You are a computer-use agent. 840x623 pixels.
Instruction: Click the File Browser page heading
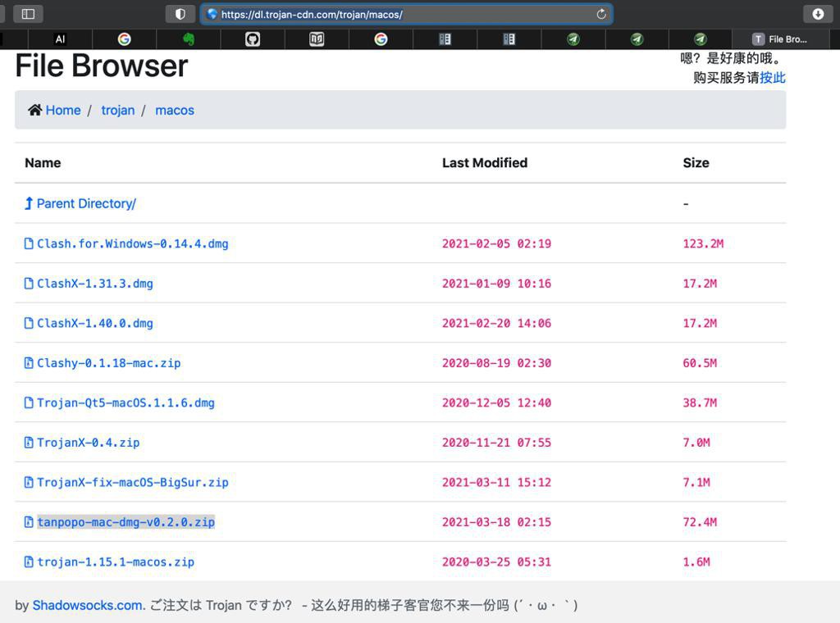(x=101, y=66)
